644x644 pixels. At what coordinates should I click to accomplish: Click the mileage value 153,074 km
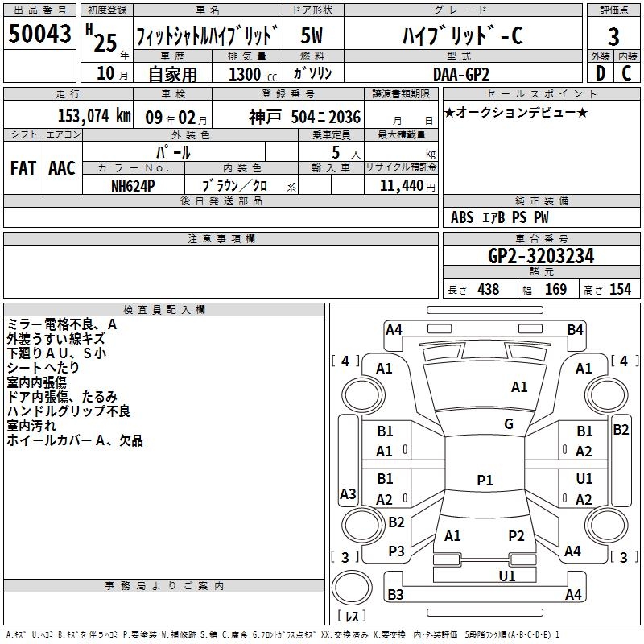click(x=94, y=115)
